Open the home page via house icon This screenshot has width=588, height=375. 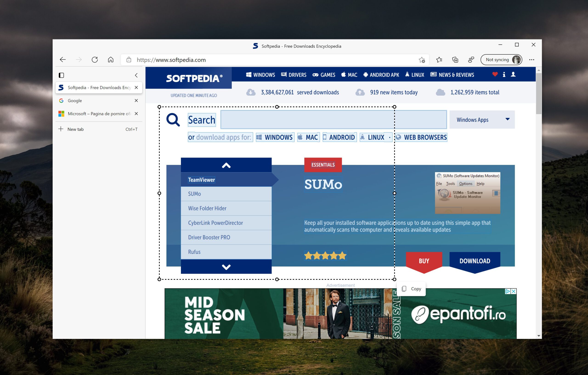[x=111, y=59]
